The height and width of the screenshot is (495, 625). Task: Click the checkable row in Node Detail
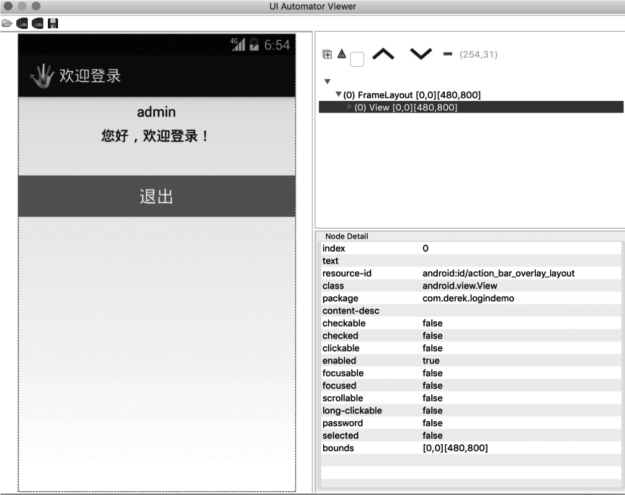pos(471,323)
